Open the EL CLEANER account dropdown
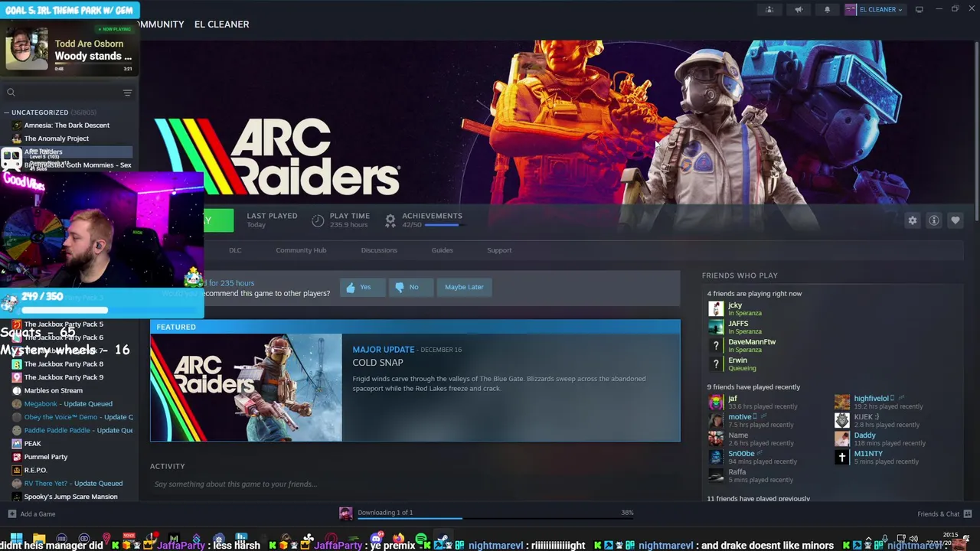Viewport: 980px width, 551px height. pos(874,9)
